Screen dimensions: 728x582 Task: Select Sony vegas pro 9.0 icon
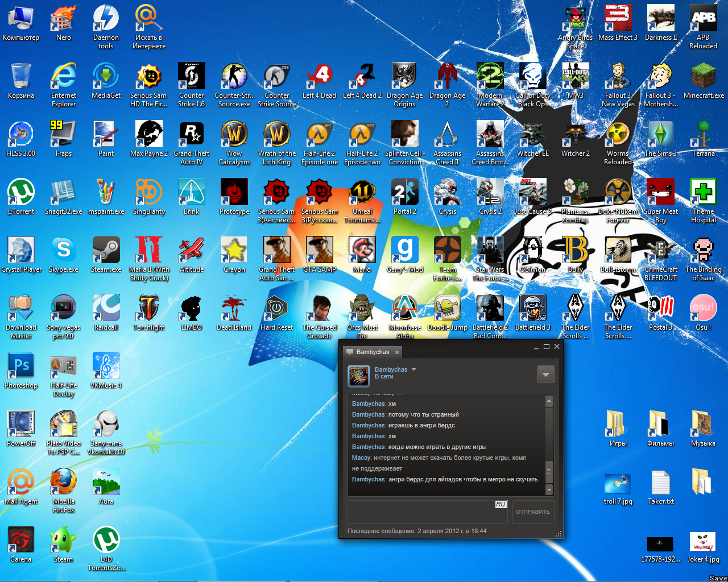click(x=64, y=317)
